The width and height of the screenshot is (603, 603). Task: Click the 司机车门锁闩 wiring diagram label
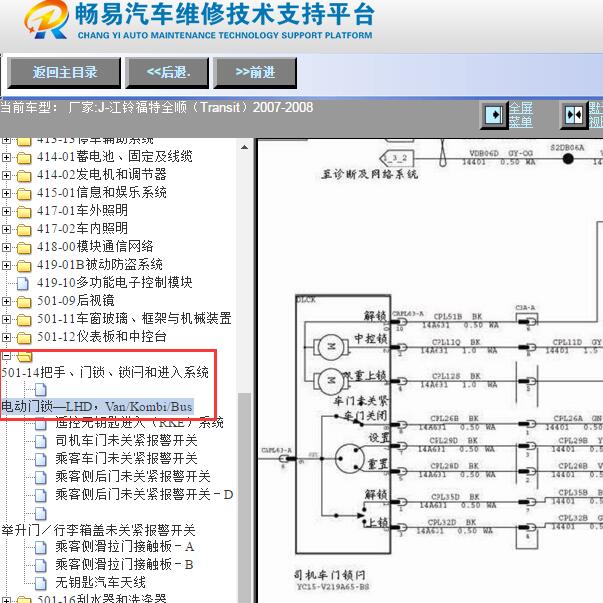click(330, 575)
